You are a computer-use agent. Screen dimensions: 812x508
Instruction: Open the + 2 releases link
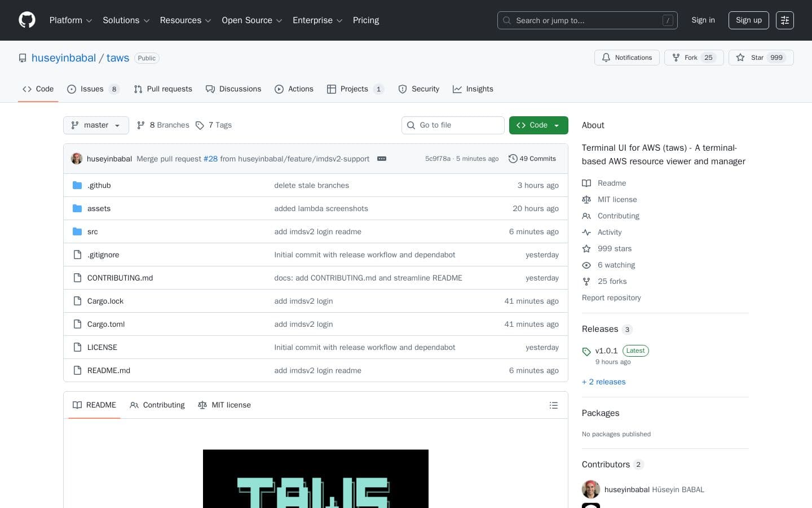(603, 382)
